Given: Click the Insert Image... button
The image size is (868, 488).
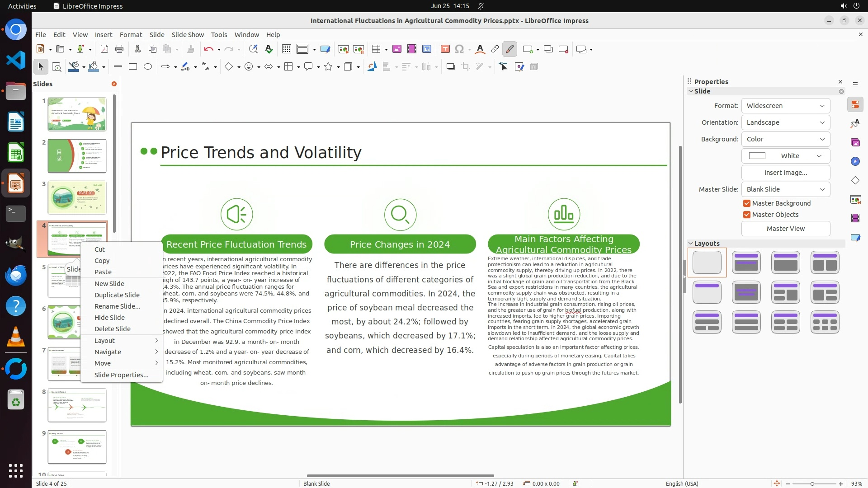Looking at the screenshot, I should pos(785,173).
